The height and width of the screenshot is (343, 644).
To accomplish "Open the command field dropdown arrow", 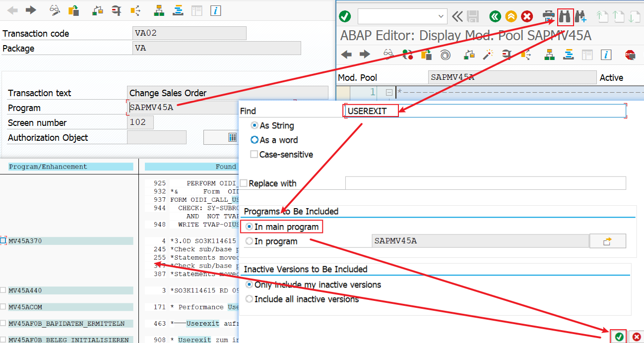I will [x=442, y=17].
